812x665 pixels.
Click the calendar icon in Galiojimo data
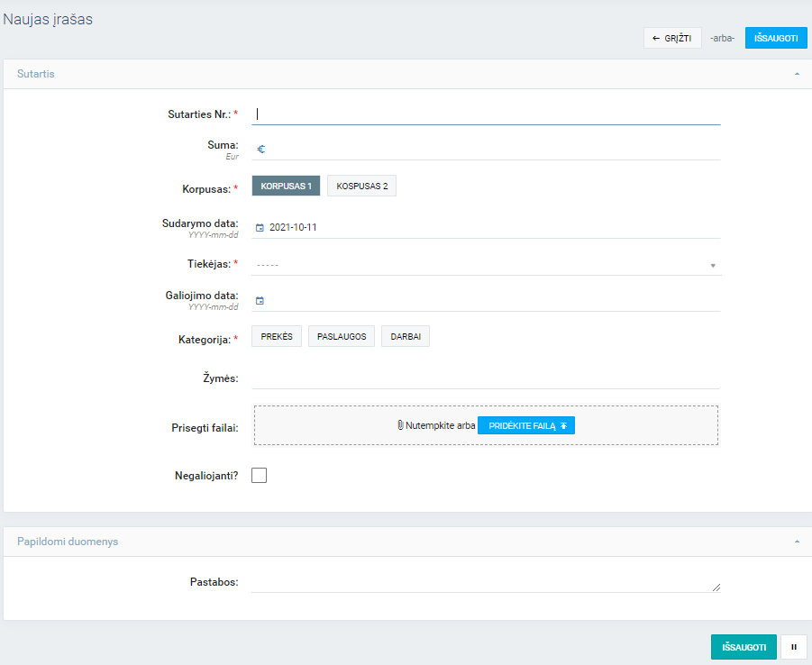pos(260,301)
